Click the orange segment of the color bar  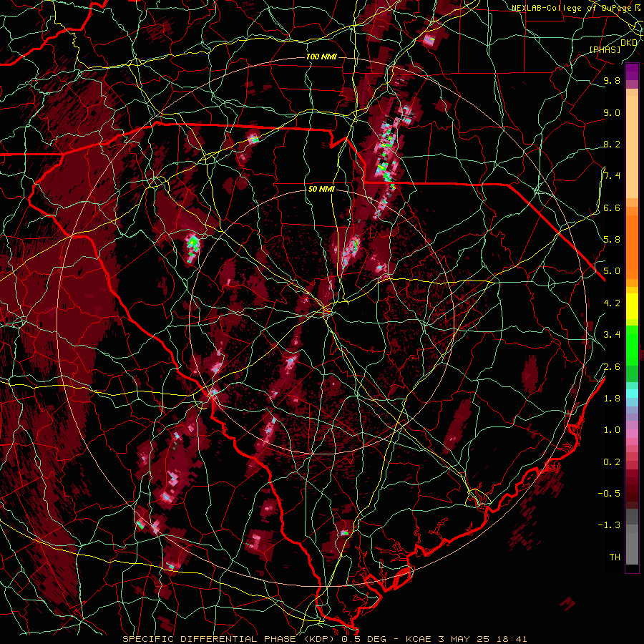(632, 243)
